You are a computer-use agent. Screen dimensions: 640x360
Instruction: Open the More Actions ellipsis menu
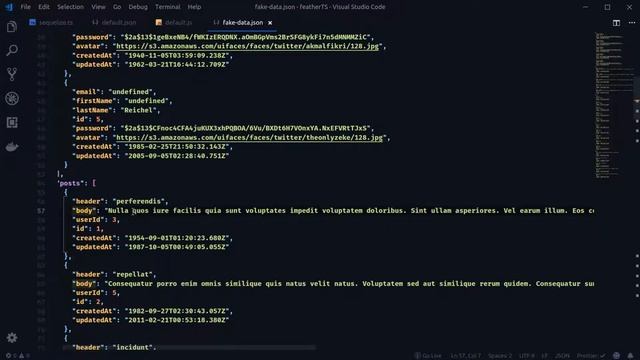(x=632, y=23)
